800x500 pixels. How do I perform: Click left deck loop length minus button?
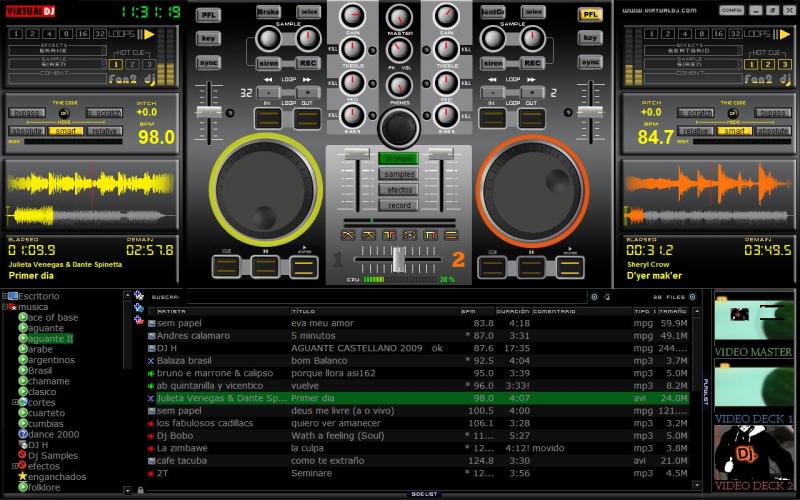[x=268, y=93]
